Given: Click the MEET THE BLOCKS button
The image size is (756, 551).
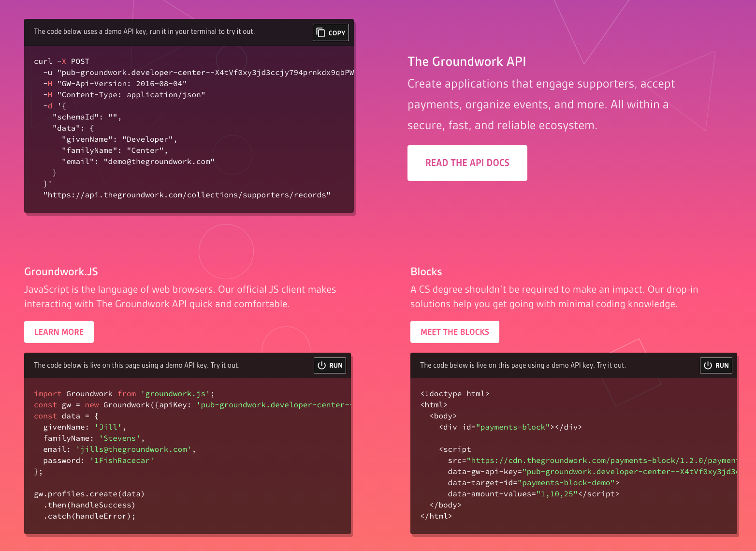Looking at the screenshot, I should (454, 332).
